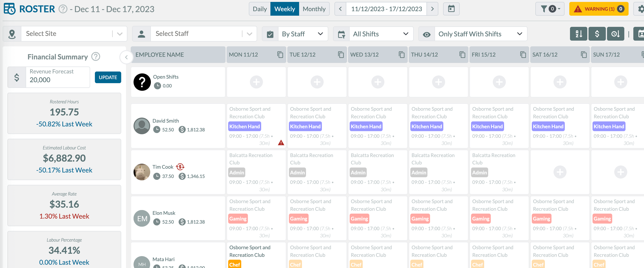Add open shift on Tuesday 12/12
Viewport: 644px width, 268px height.
click(x=317, y=82)
